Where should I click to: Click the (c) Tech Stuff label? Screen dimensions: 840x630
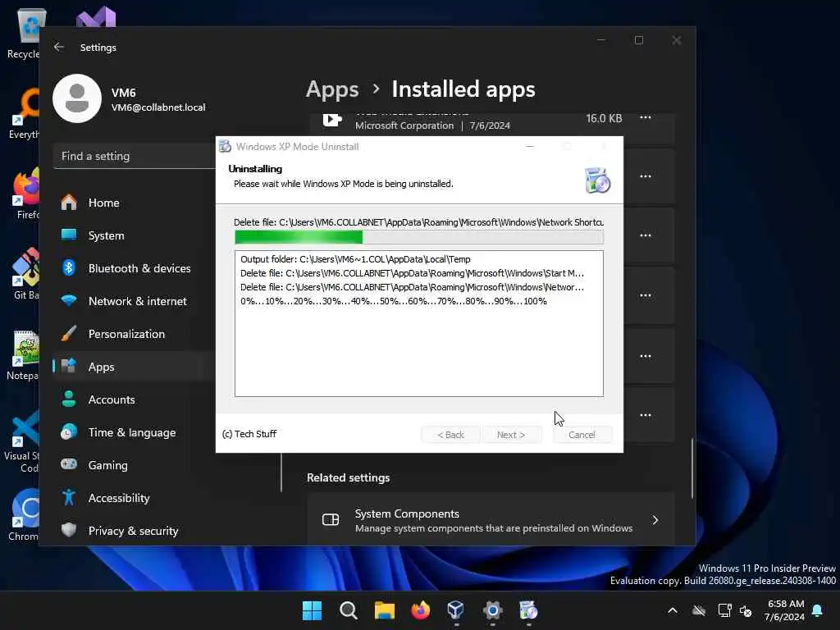pyautogui.click(x=249, y=434)
